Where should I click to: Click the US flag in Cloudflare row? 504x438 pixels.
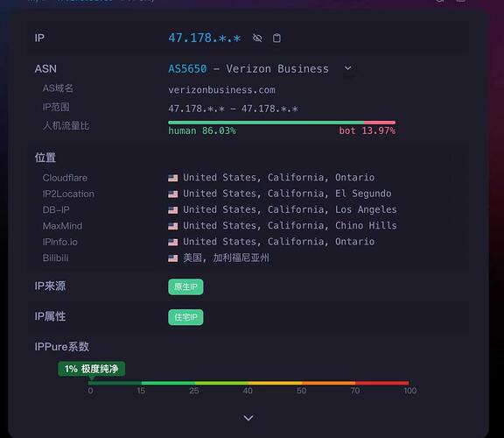pyautogui.click(x=173, y=178)
